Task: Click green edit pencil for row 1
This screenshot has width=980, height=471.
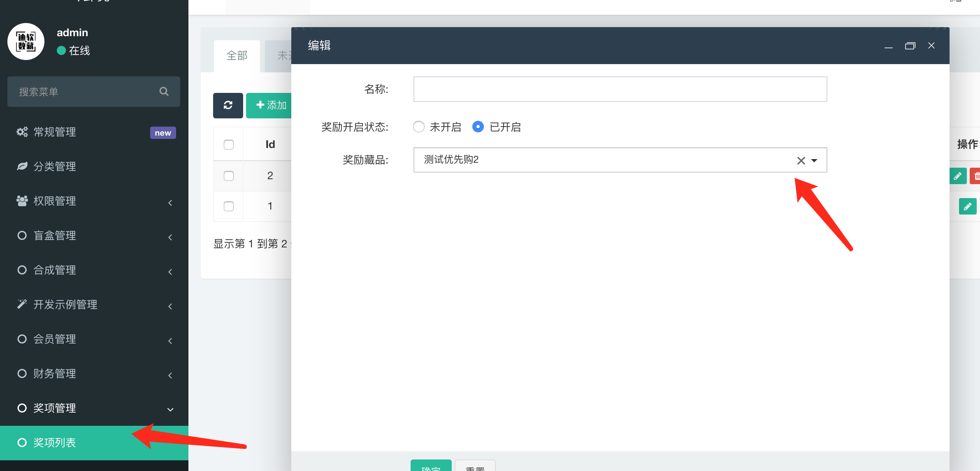Action: 967,206
